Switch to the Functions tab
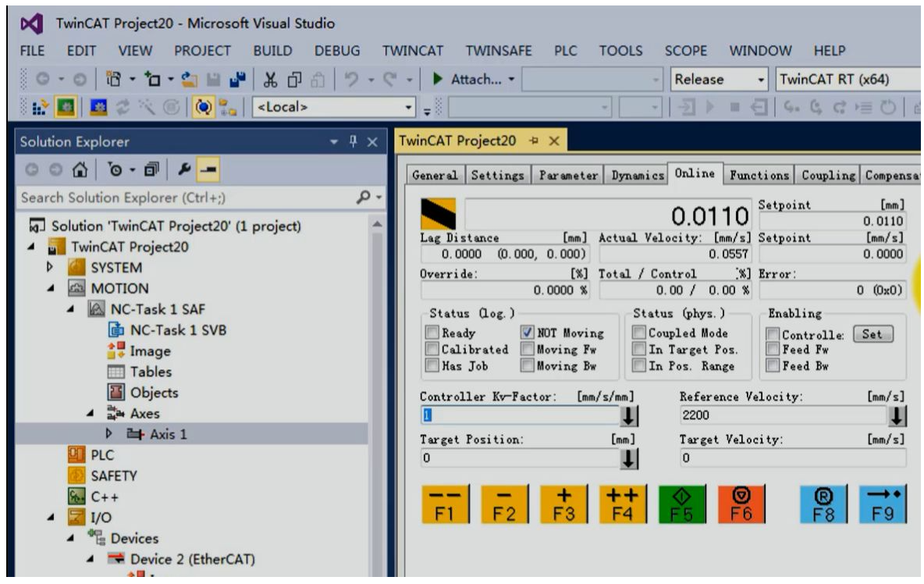The width and height of the screenshot is (924, 584). point(759,175)
